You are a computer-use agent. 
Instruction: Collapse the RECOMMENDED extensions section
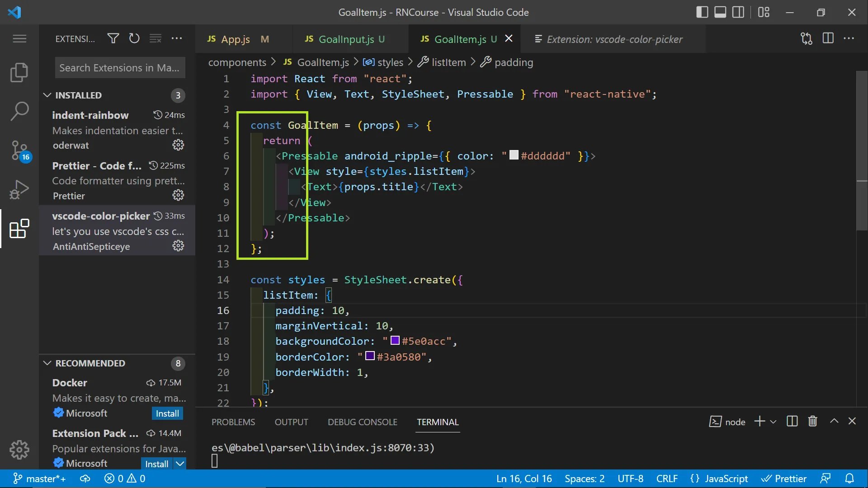click(x=47, y=363)
